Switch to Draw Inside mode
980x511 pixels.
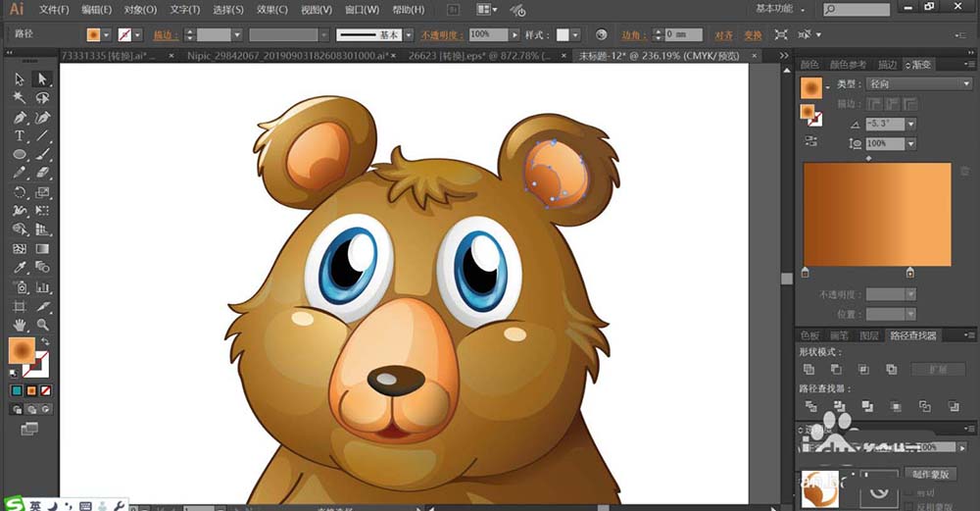(46, 410)
